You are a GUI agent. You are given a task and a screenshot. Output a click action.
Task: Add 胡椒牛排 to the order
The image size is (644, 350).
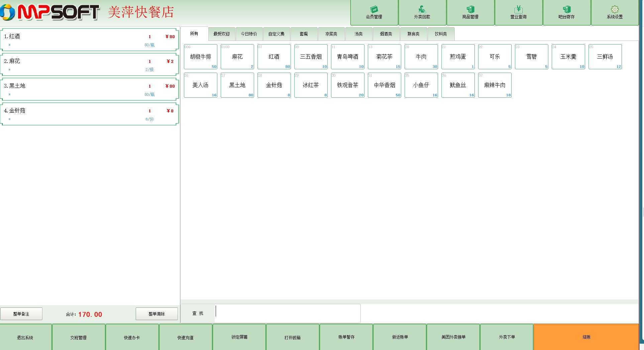(201, 57)
